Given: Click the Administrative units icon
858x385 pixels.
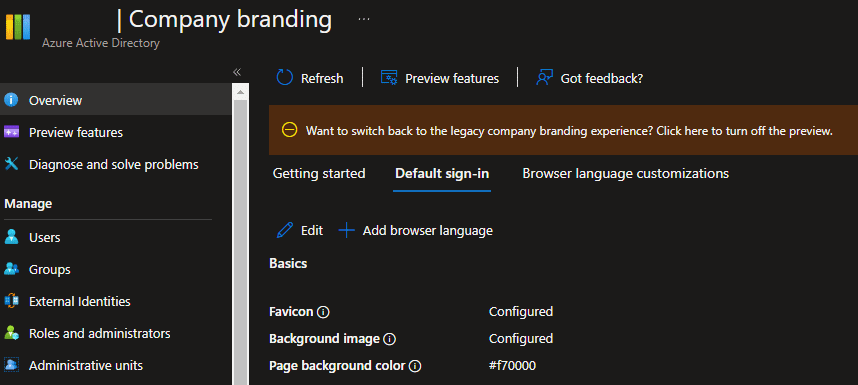Looking at the screenshot, I should [x=11, y=365].
